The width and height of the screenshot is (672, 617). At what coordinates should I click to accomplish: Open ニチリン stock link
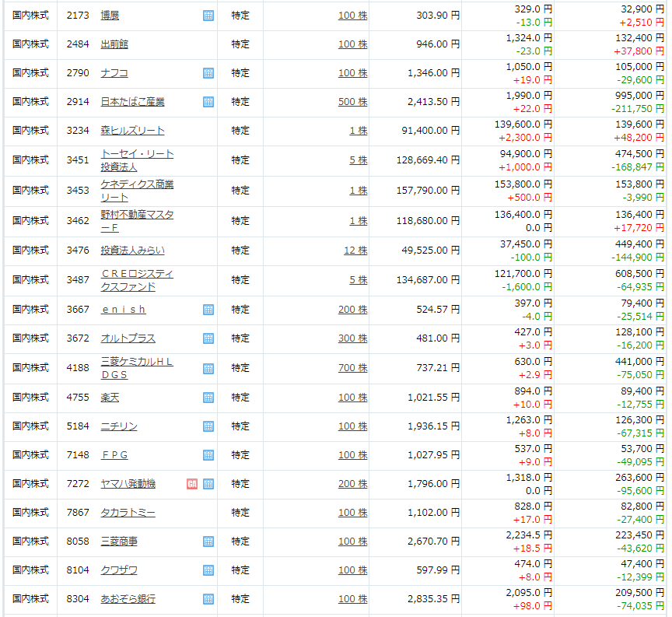(119, 426)
